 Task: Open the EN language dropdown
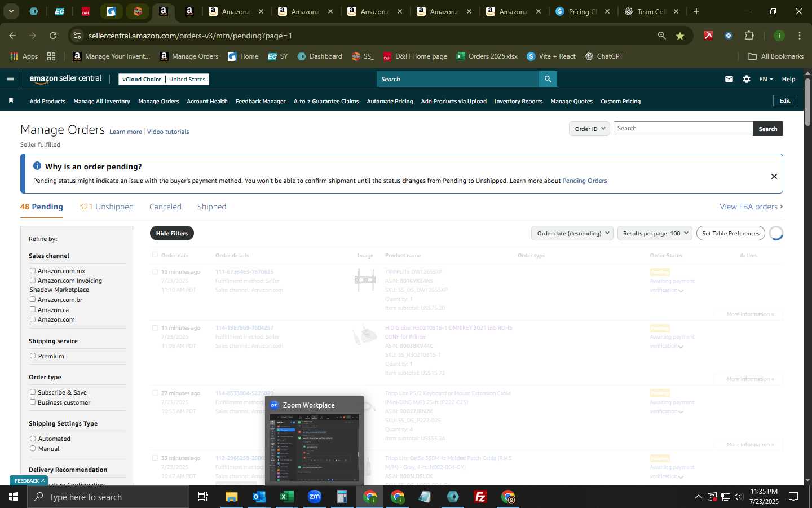click(766, 79)
